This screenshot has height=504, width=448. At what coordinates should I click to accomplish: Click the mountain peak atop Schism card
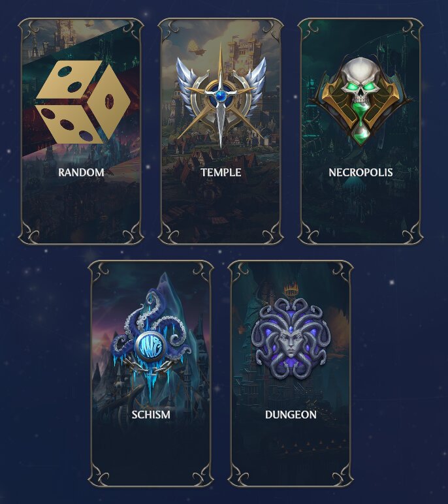point(165,279)
